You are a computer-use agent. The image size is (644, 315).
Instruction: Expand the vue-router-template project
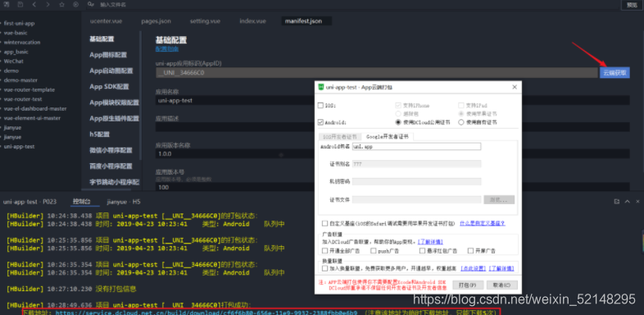coord(2,89)
